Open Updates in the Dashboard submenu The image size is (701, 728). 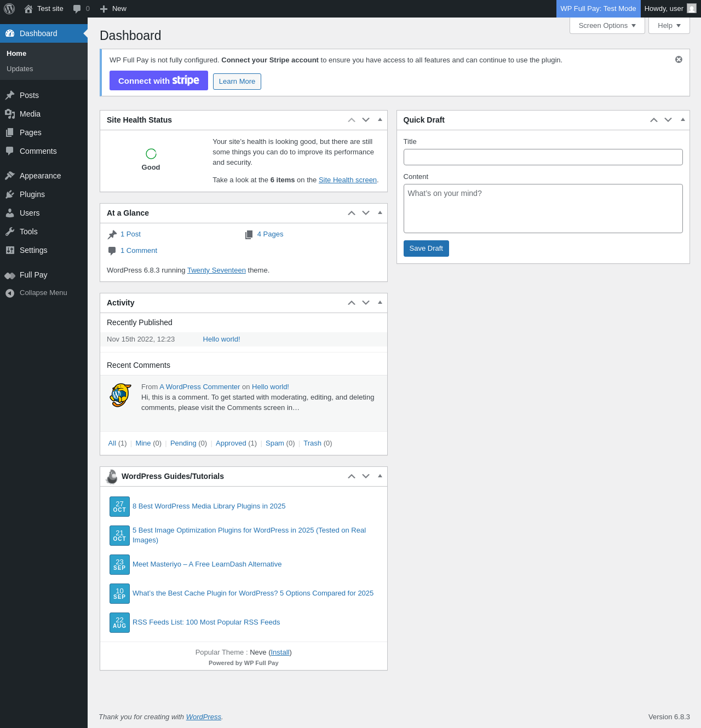click(20, 69)
